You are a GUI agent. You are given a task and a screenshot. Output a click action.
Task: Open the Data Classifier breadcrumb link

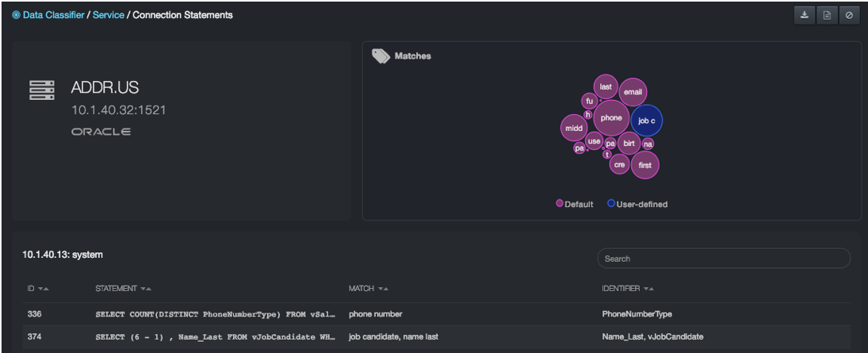pos(53,15)
